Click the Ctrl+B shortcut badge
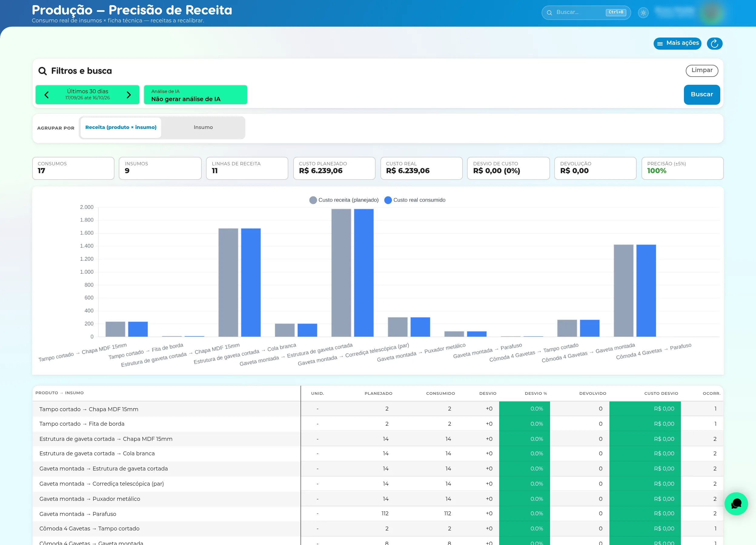Viewport: 756px width, 545px height. (x=616, y=12)
